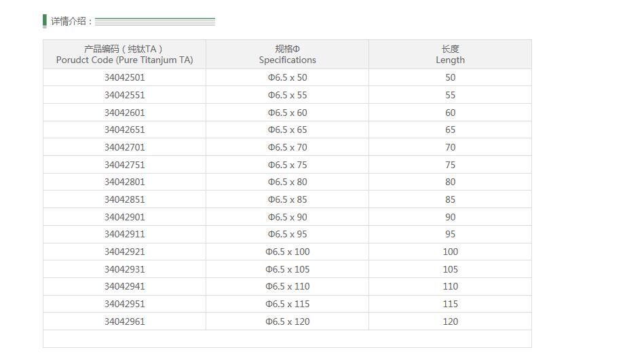Click the Φ6.5 x 120 specification cell

pos(287,321)
